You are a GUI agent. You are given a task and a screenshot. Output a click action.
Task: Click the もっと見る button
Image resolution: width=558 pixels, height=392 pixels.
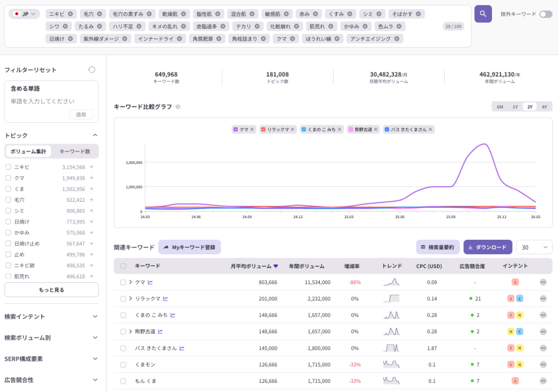(x=51, y=289)
